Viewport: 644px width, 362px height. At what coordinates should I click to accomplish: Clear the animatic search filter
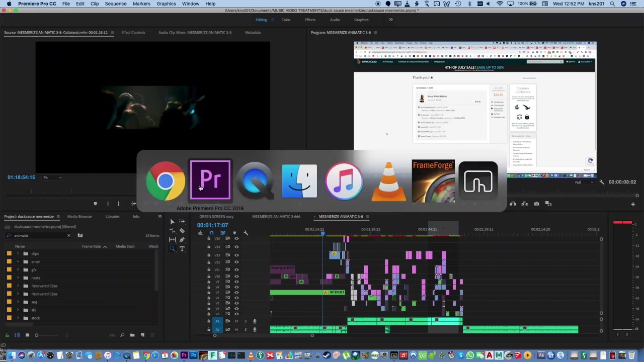[x=69, y=235]
